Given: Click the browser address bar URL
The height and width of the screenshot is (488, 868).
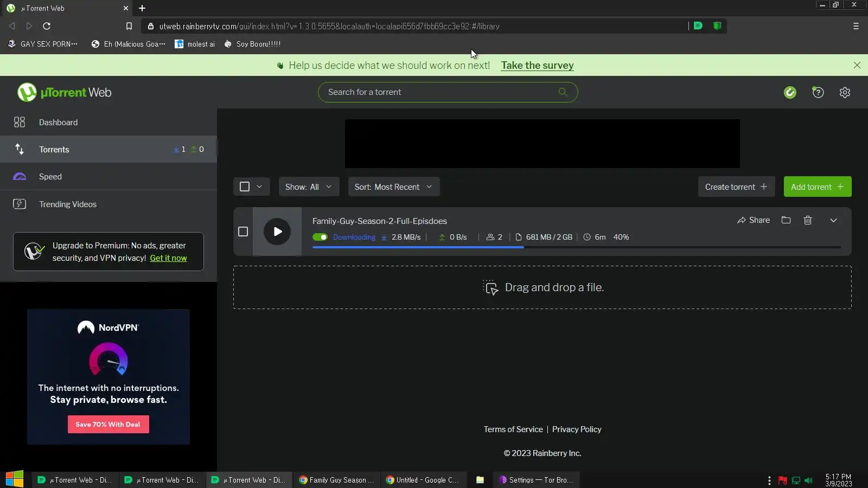Looking at the screenshot, I should [x=329, y=26].
